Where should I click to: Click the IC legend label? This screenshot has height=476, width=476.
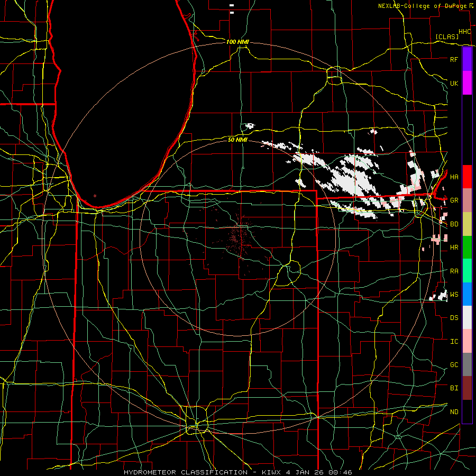[454, 342]
